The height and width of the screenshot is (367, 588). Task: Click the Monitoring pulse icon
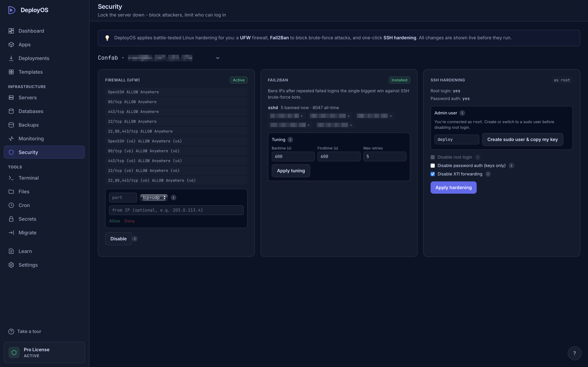(x=11, y=139)
